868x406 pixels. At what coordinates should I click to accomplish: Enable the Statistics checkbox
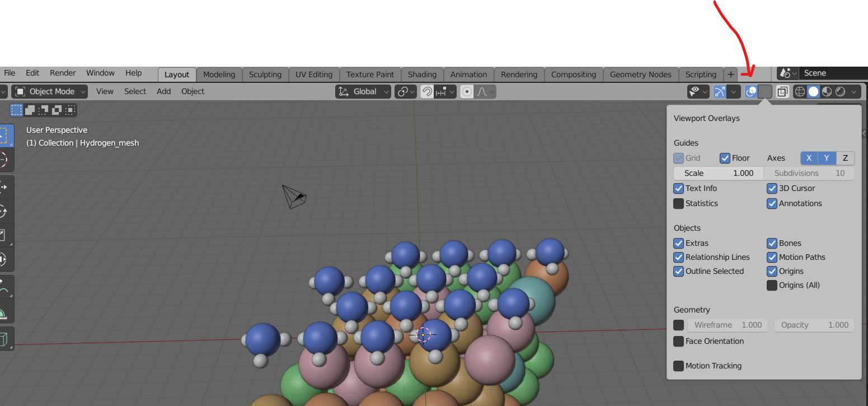(679, 203)
